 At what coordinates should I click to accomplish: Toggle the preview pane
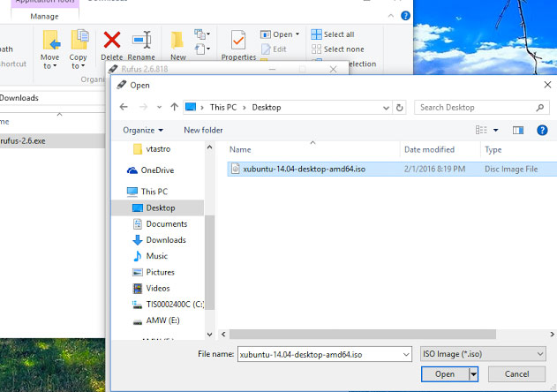[518, 131]
